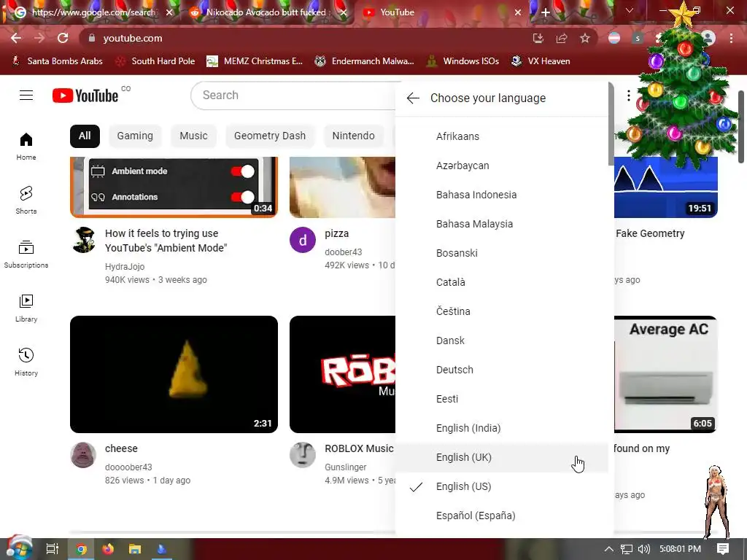Select Afrikaans language
Viewport: 747px width, 560px height.
click(x=502, y=136)
